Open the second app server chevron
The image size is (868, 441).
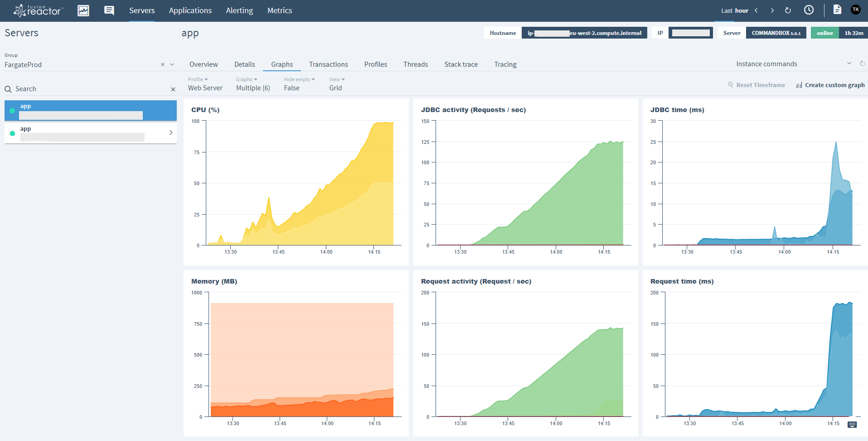coord(171,132)
